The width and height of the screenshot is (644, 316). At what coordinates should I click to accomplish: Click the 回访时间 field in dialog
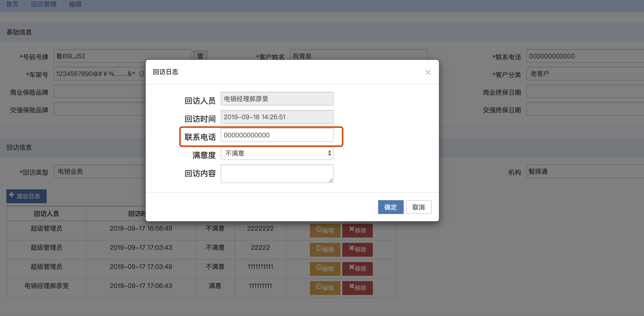(277, 117)
